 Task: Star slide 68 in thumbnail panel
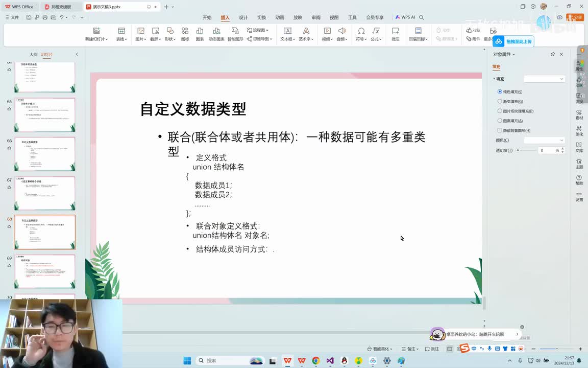(x=9, y=226)
